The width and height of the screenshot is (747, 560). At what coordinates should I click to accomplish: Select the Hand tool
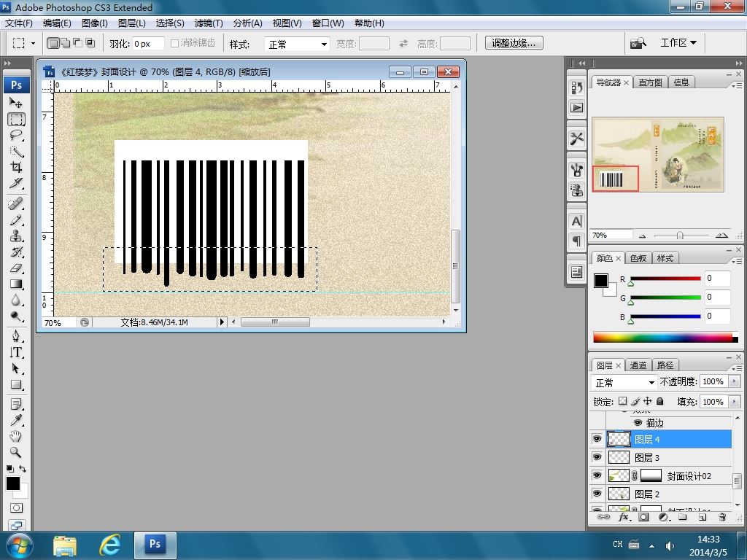tap(16, 436)
